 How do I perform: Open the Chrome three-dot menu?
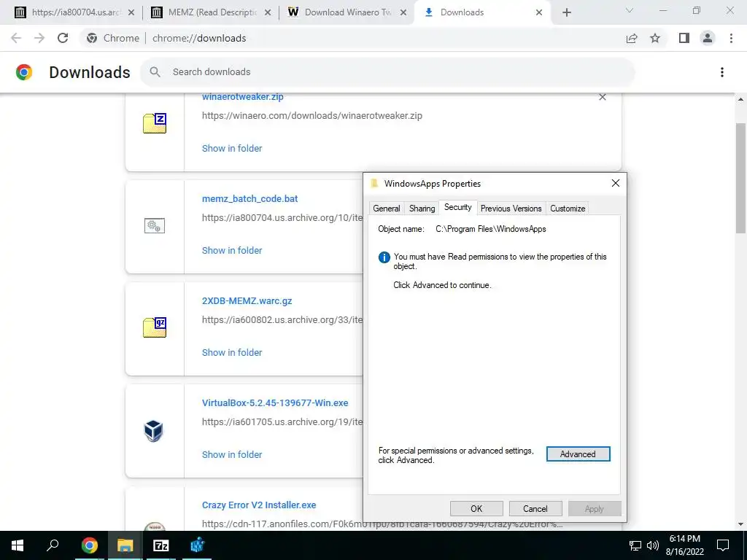pos(731,38)
